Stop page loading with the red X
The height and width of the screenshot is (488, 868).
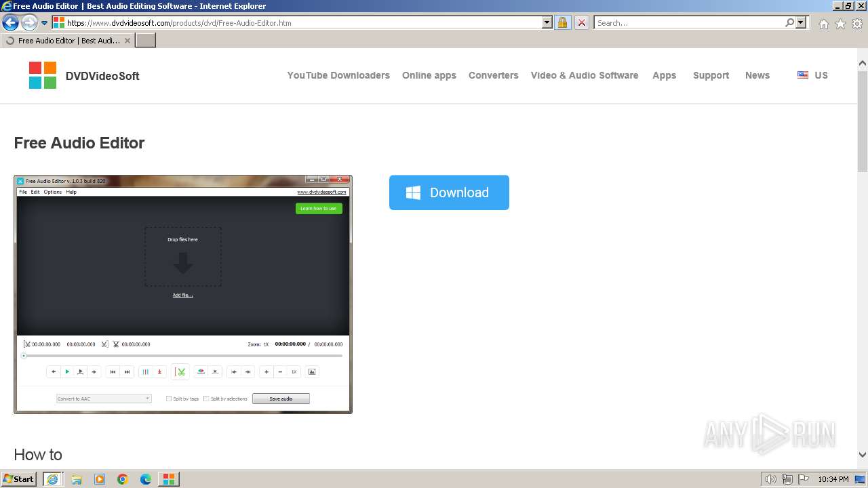(581, 22)
